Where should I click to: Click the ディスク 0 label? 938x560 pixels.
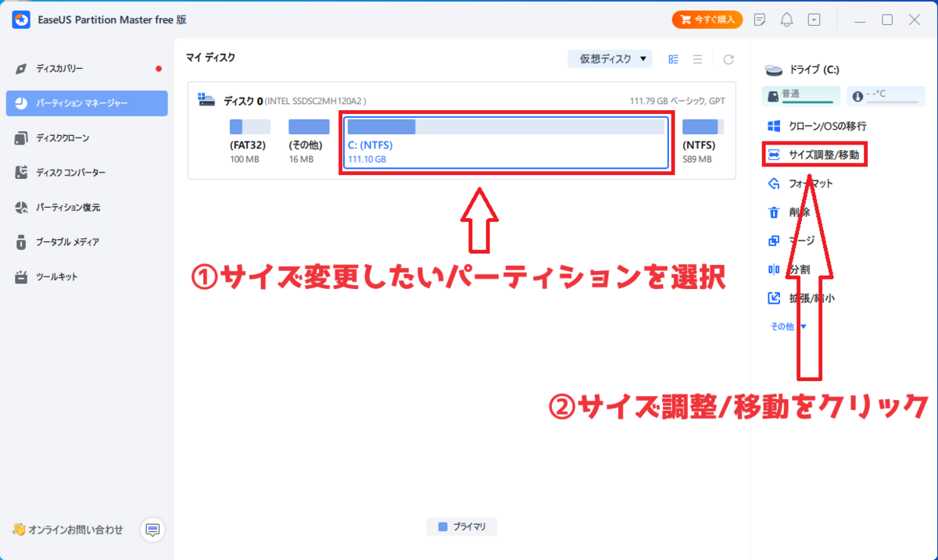(243, 101)
